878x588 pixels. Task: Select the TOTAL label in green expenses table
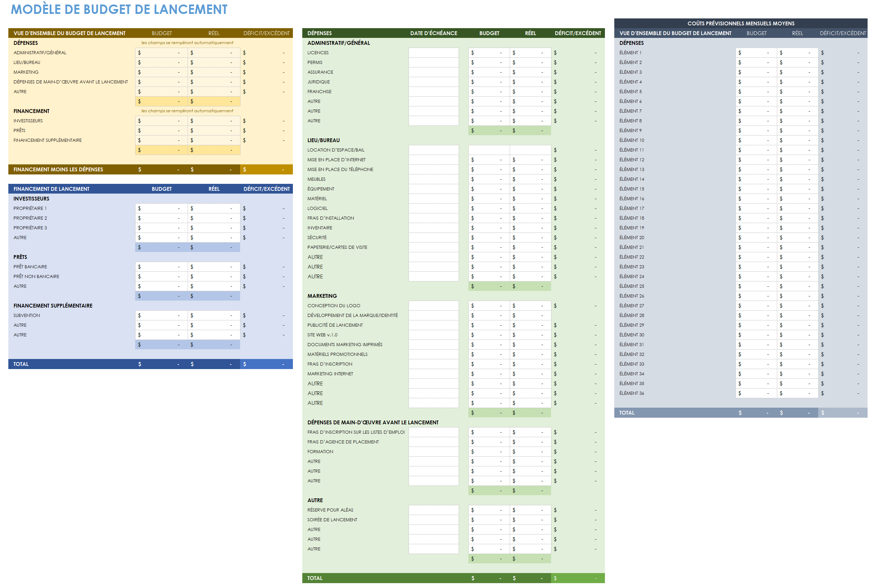tap(314, 578)
